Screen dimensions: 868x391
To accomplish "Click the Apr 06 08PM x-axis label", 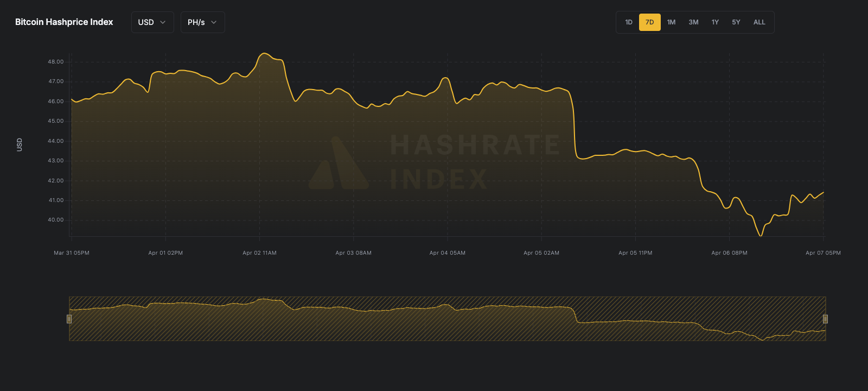I will click(x=729, y=253).
